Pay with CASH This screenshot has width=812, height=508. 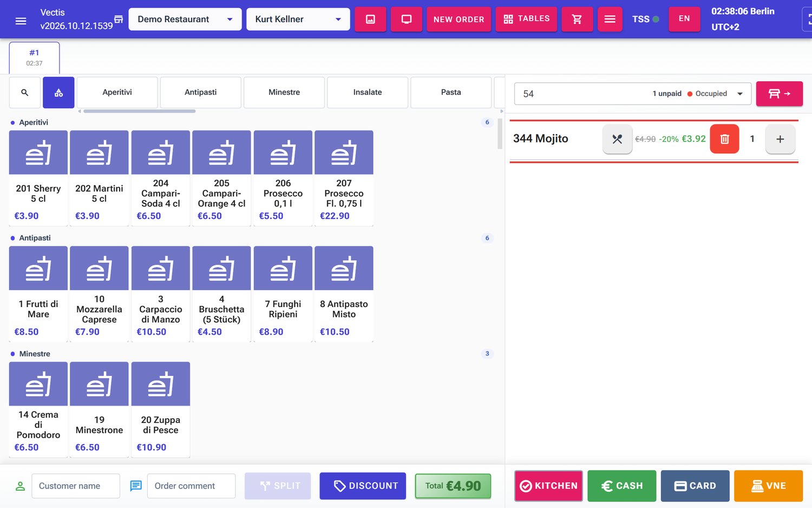[622, 486]
